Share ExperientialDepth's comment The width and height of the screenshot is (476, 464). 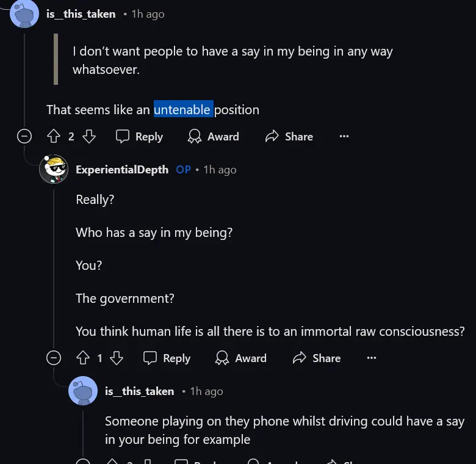pos(317,358)
